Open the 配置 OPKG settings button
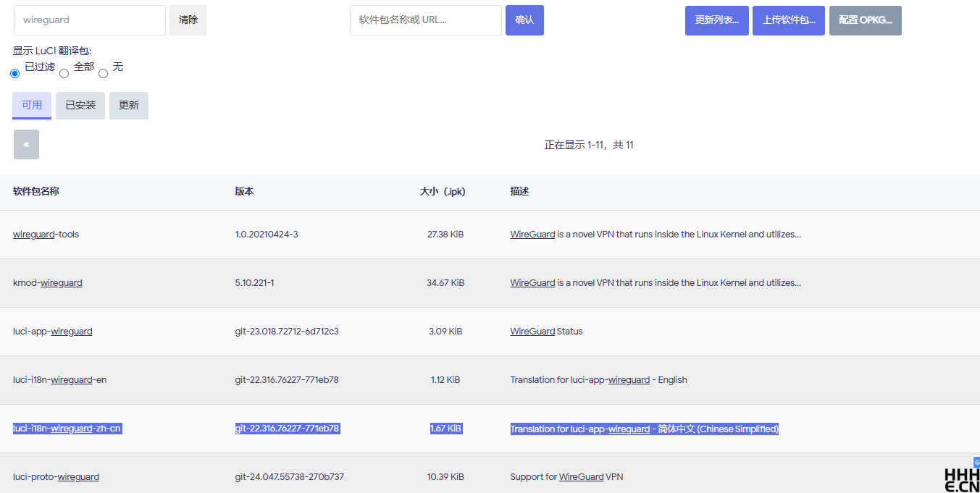Viewport: 980px width, 493px height. click(866, 20)
